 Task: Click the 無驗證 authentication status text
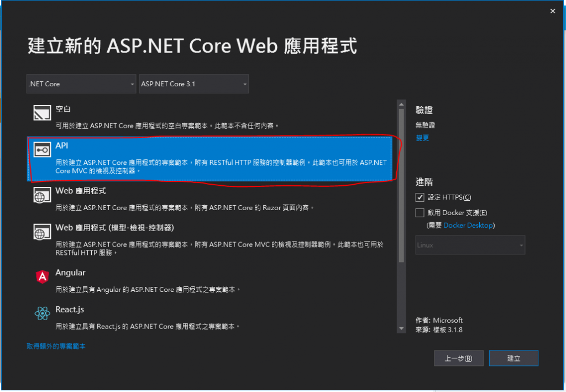[425, 126]
